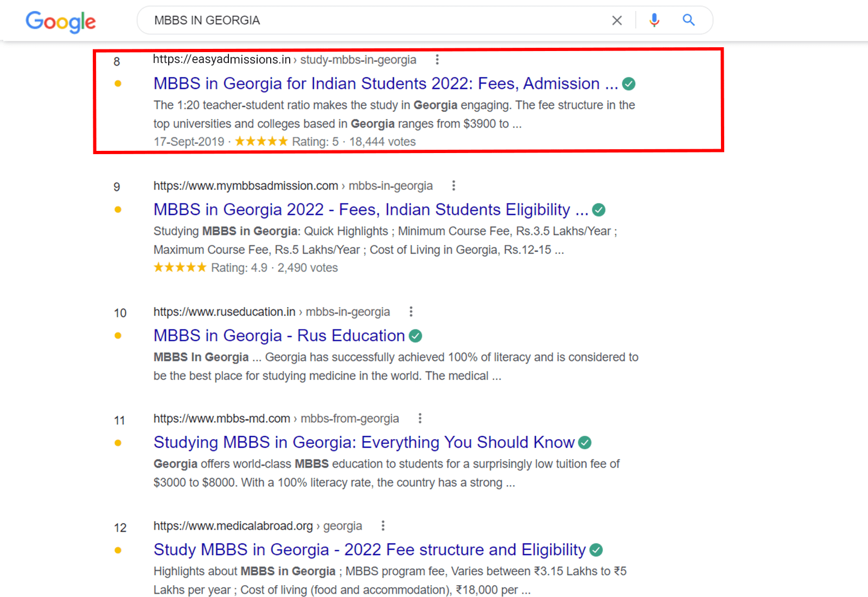The height and width of the screenshot is (597, 868).
Task: Open three-dot menu for mymbbsadmission.com result
Action: (x=454, y=186)
